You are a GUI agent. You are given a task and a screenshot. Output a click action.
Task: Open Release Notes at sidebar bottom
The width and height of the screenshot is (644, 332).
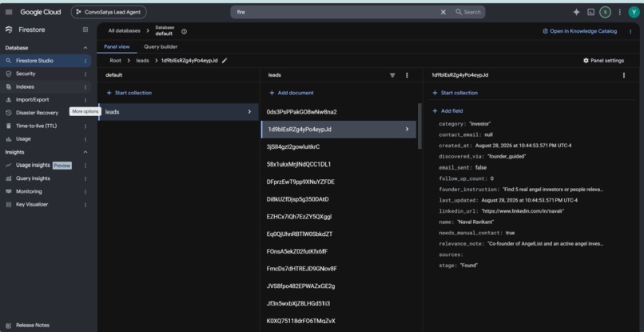coord(33,325)
